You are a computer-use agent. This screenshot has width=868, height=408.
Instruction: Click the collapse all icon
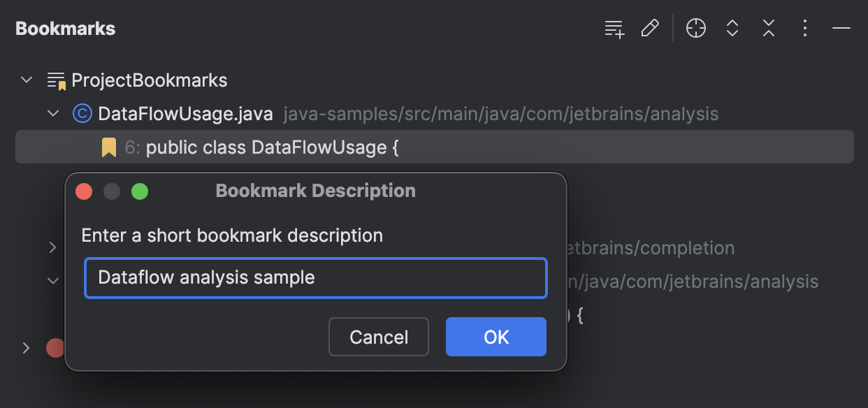pos(768,29)
